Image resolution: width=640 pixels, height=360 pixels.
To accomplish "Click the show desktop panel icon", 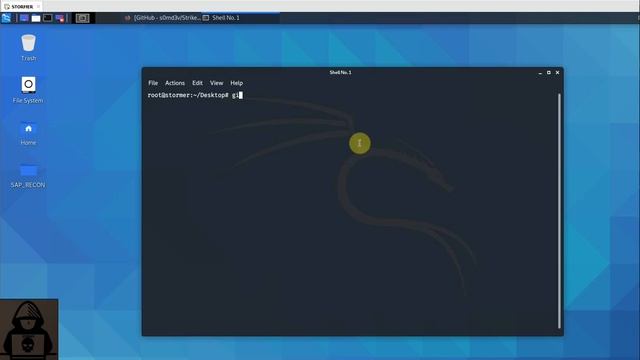I will (24, 18).
